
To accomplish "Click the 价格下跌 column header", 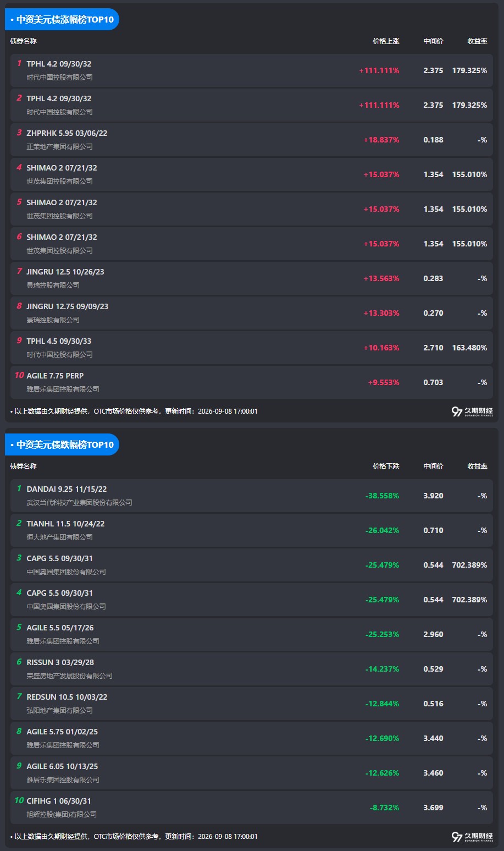I will coord(386,466).
